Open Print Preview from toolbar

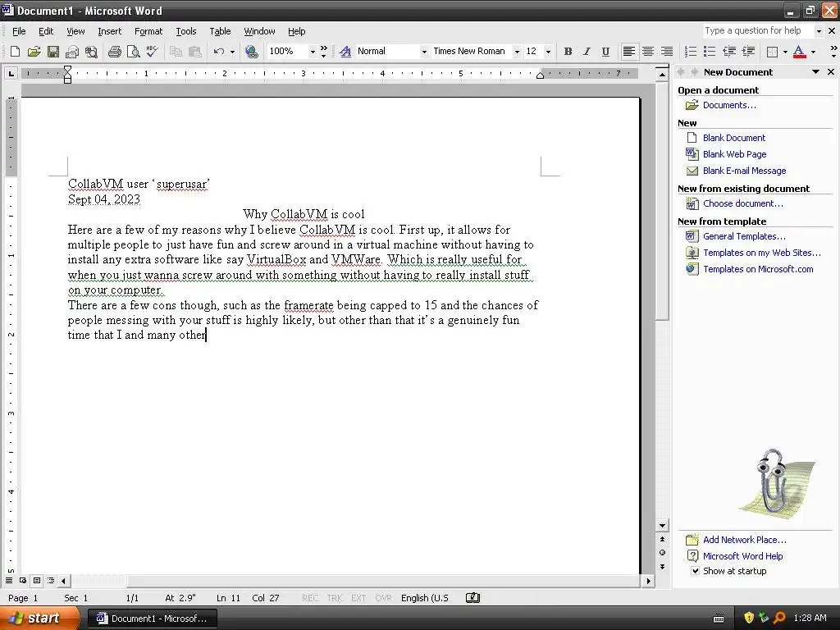click(x=134, y=52)
